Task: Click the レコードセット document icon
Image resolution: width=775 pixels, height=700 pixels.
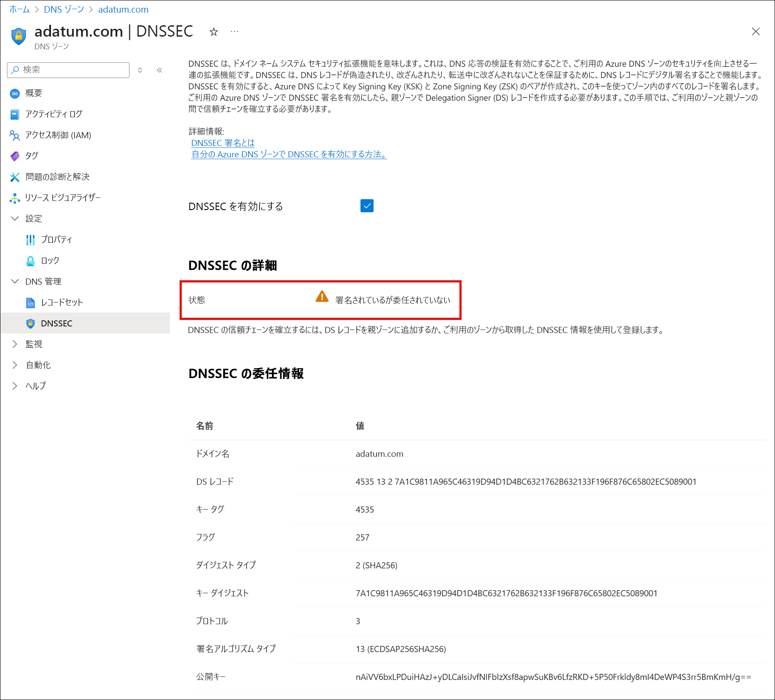Action: click(x=31, y=302)
